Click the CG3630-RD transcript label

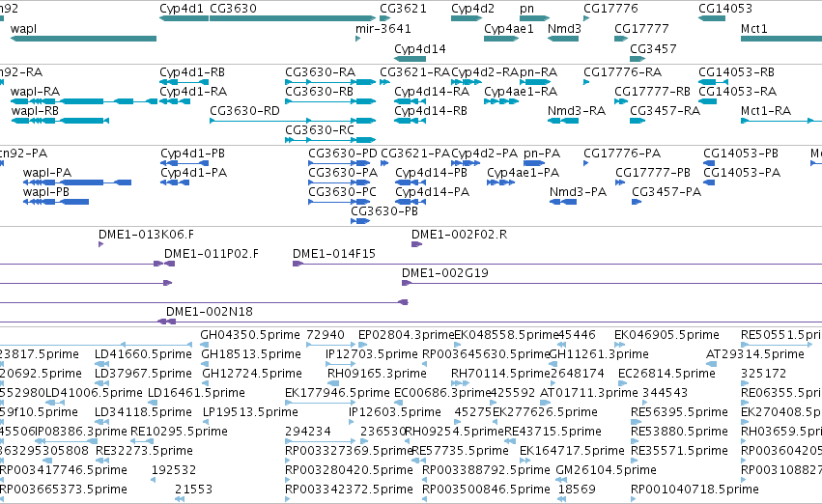(244, 110)
